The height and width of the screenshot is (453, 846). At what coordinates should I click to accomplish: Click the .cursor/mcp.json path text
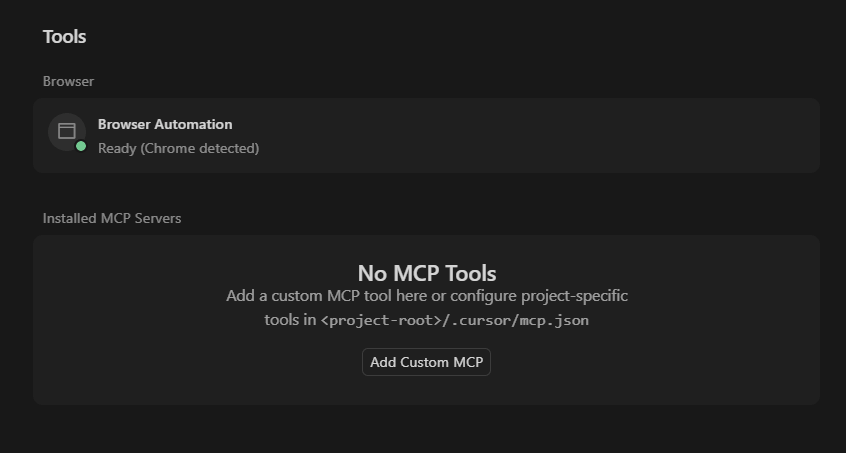(517, 321)
